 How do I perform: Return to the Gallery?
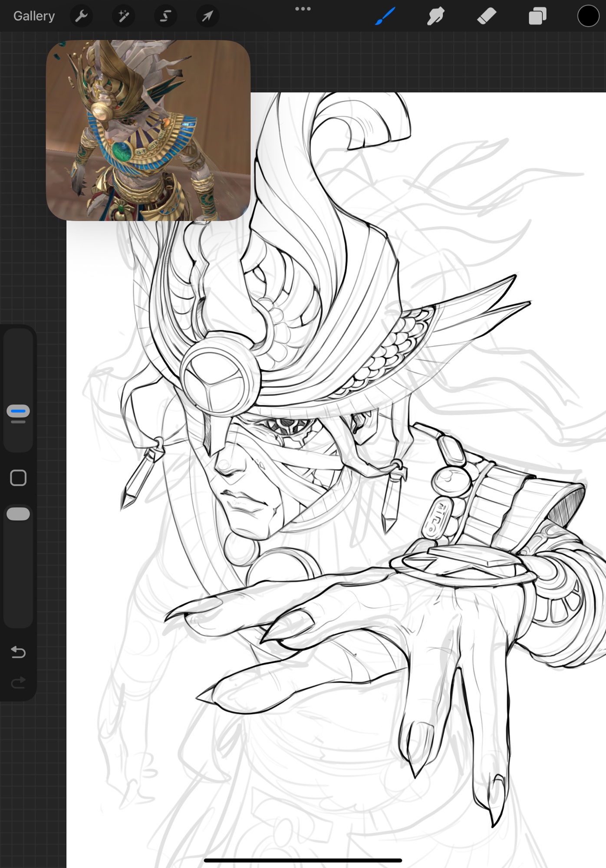(34, 16)
